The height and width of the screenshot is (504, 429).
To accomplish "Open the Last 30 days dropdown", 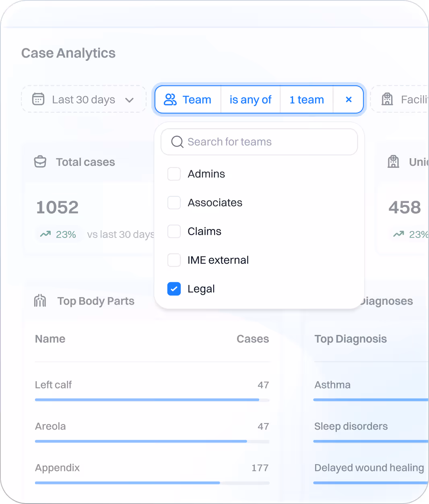I will 84,99.
